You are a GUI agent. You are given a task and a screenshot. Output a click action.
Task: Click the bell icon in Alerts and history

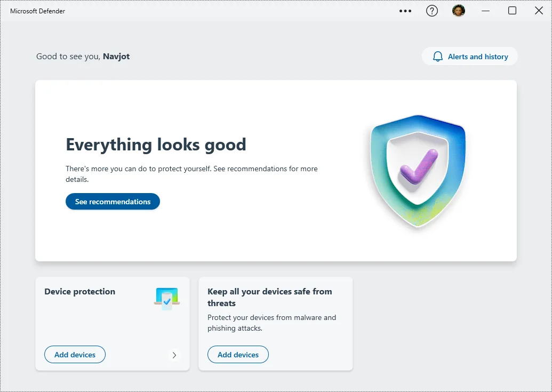pyautogui.click(x=437, y=57)
